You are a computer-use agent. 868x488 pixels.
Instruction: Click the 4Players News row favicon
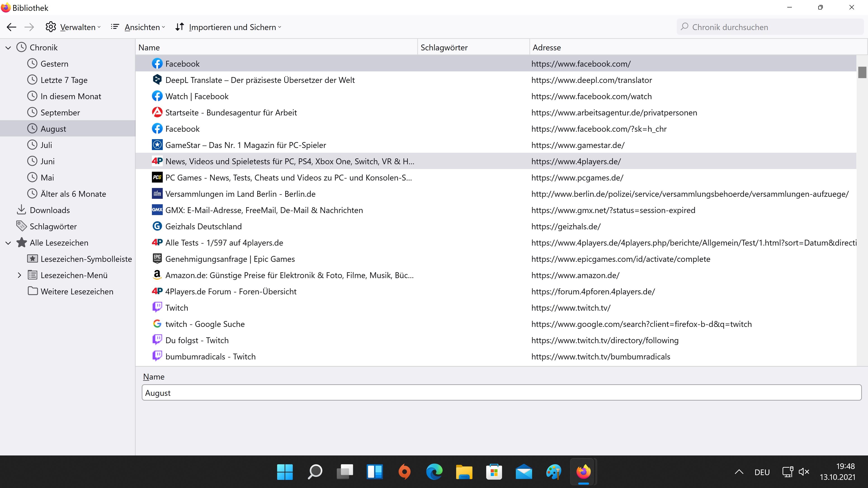point(157,161)
